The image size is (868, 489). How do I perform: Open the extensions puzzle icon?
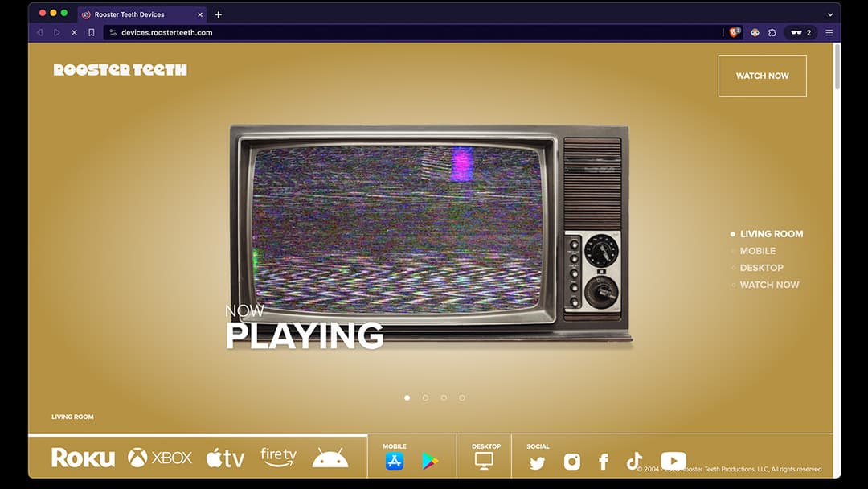pos(772,33)
